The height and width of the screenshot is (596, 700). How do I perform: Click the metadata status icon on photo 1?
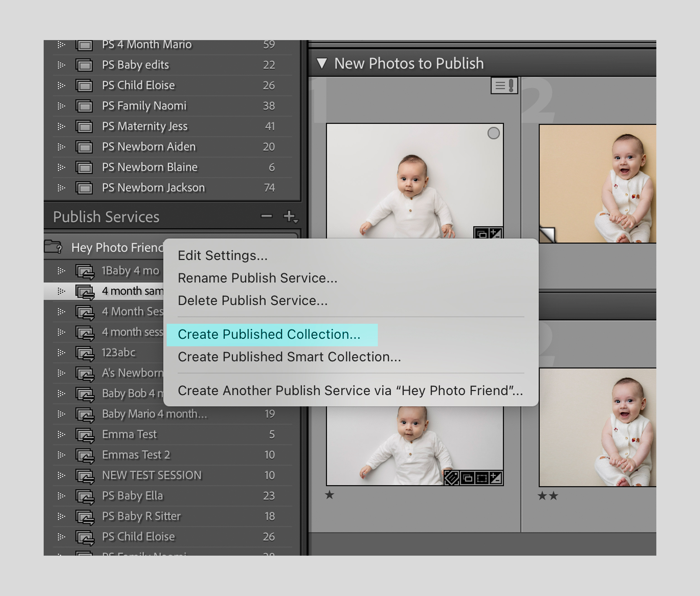point(504,86)
